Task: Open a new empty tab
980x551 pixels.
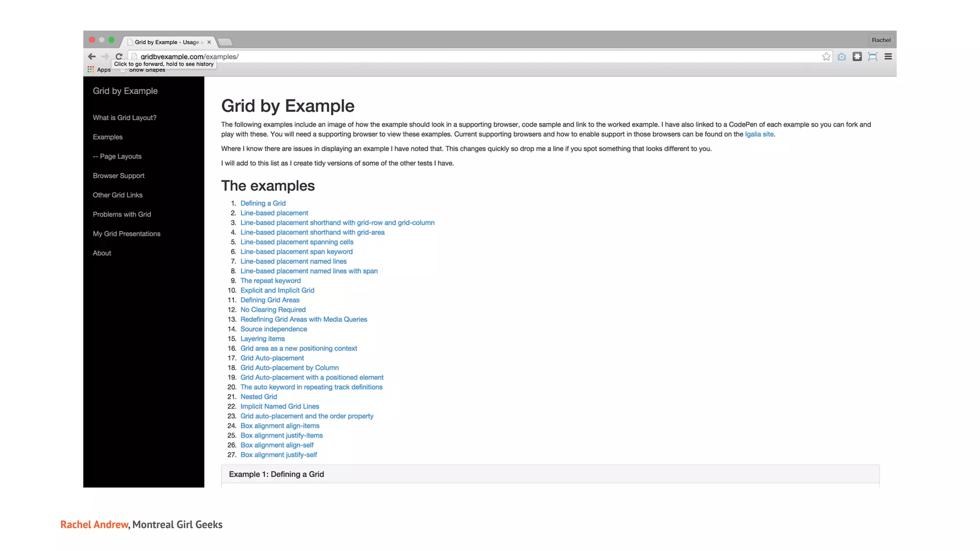Action: [225, 42]
